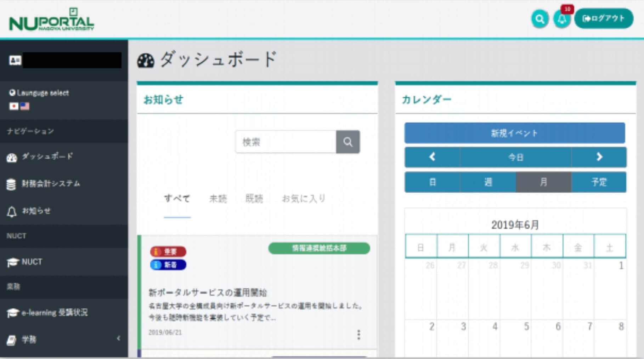The height and width of the screenshot is (359, 644).
Task: Open e-learning 受講状況 in the sidebar
Action: (x=55, y=312)
